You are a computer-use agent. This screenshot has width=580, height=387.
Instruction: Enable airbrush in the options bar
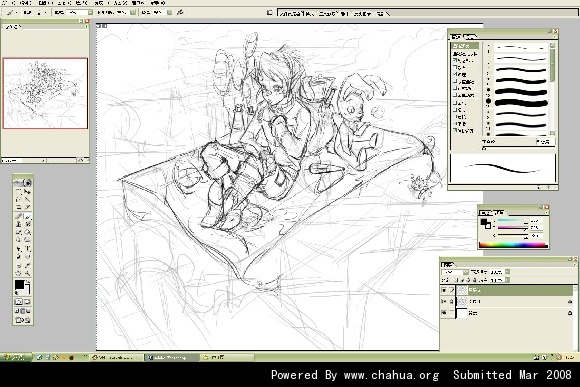[180, 12]
